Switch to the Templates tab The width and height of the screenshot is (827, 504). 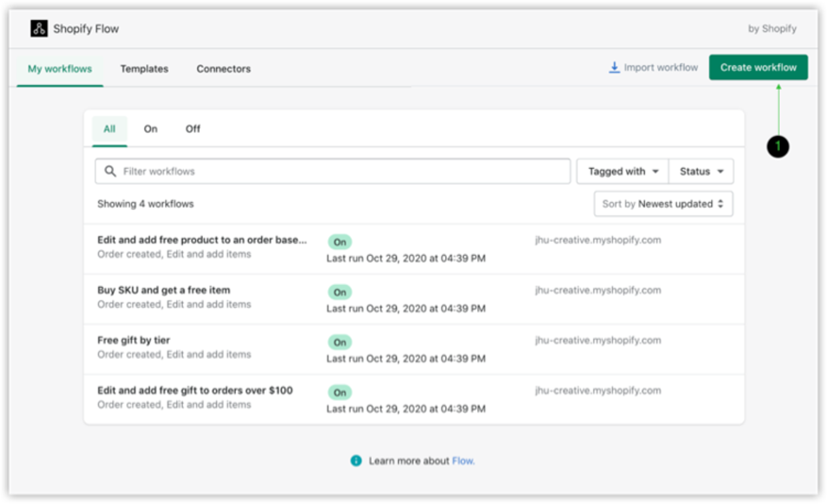[144, 69]
